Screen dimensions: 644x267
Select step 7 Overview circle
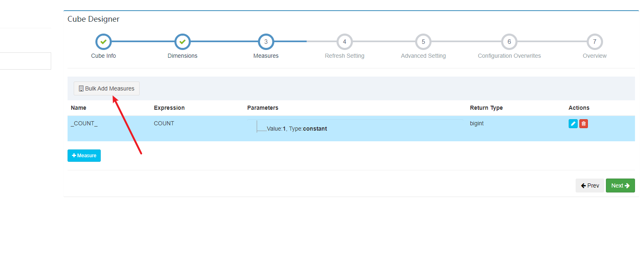595,42
